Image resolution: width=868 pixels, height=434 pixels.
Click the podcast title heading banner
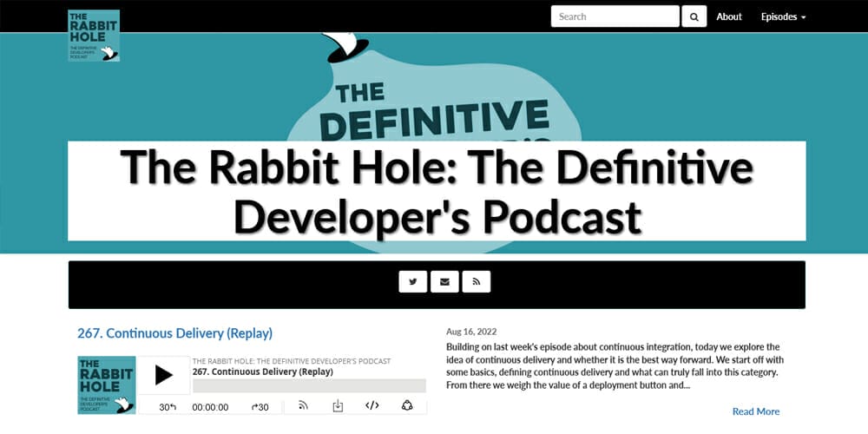(x=437, y=191)
